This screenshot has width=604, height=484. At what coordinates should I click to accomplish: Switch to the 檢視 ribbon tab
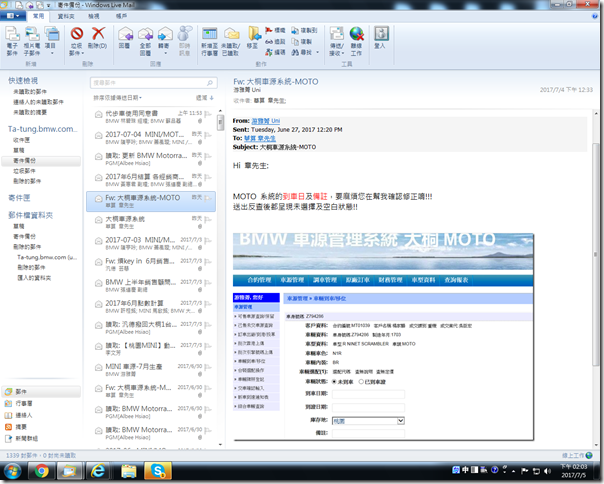pos(94,16)
